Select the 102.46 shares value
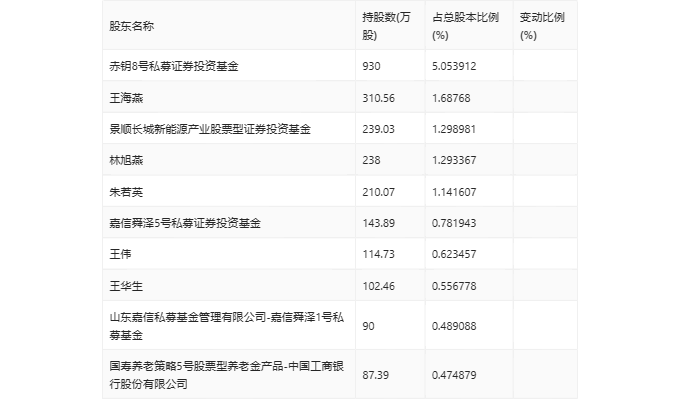680x399 pixels. 379,286
